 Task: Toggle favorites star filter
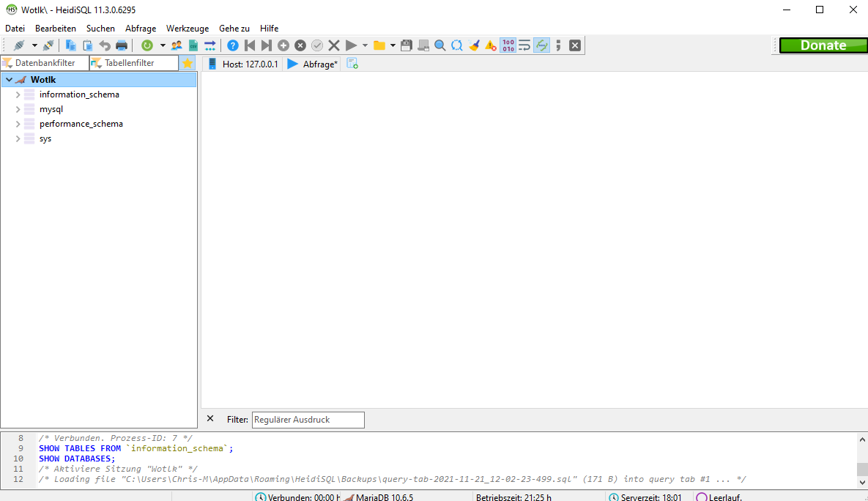tap(188, 63)
